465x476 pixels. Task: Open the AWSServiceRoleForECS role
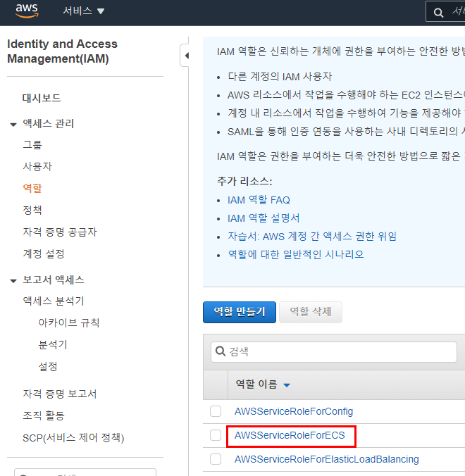[290, 435]
